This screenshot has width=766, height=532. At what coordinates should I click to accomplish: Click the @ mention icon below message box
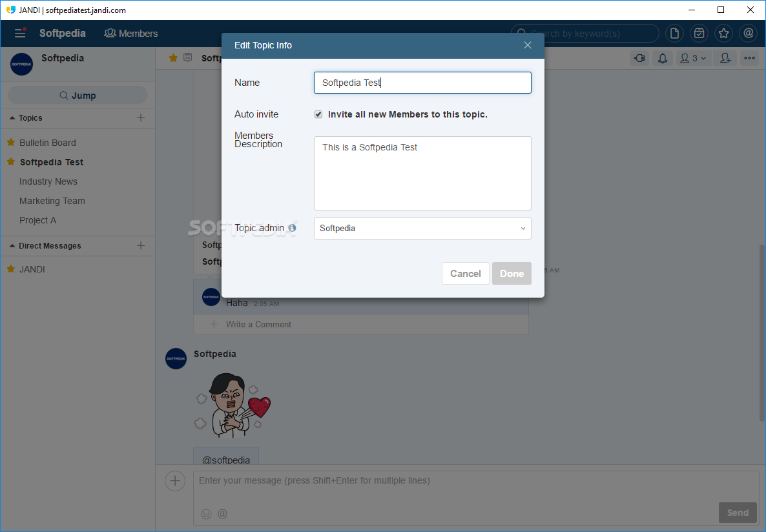[x=222, y=513]
